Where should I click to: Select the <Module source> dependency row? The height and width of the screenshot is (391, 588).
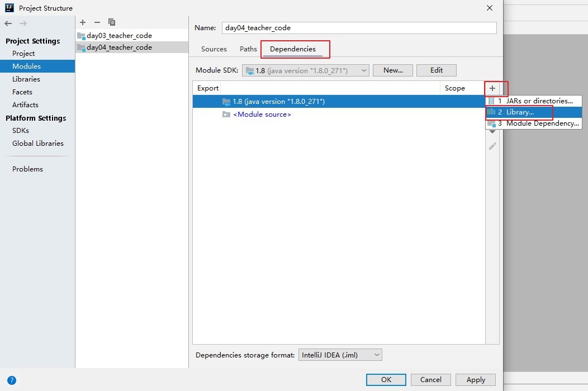click(x=339, y=115)
